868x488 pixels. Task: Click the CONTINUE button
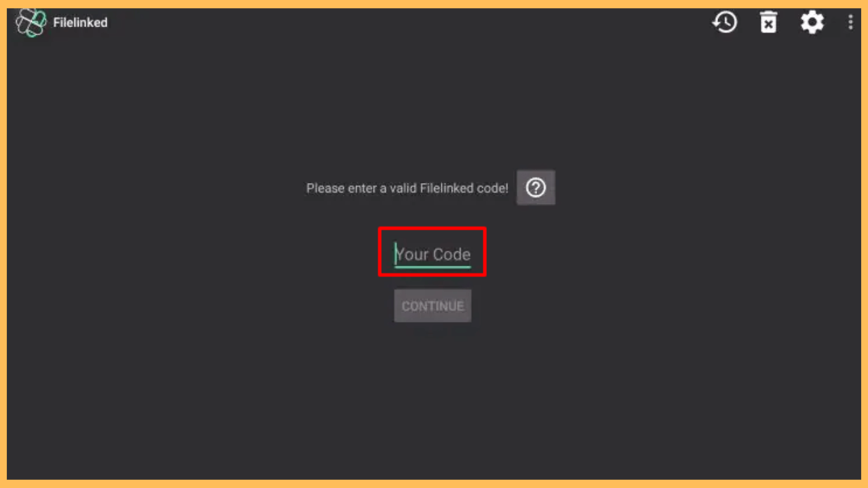click(x=433, y=306)
